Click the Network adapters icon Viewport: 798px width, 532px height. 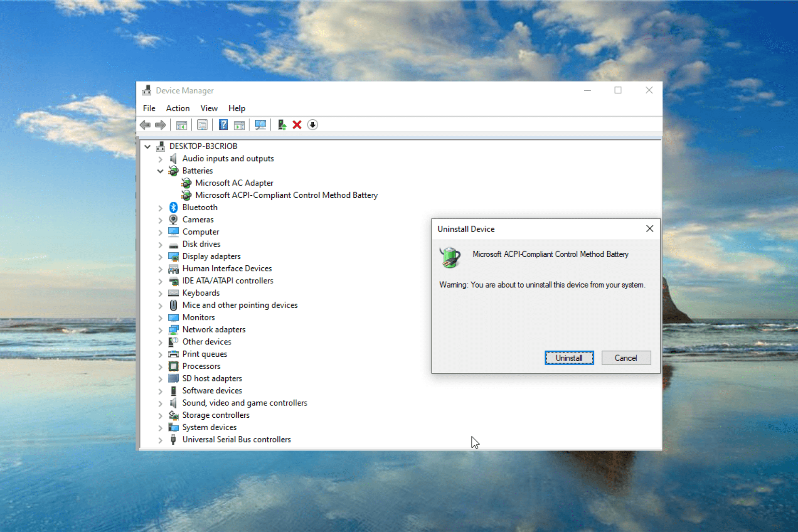173,330
